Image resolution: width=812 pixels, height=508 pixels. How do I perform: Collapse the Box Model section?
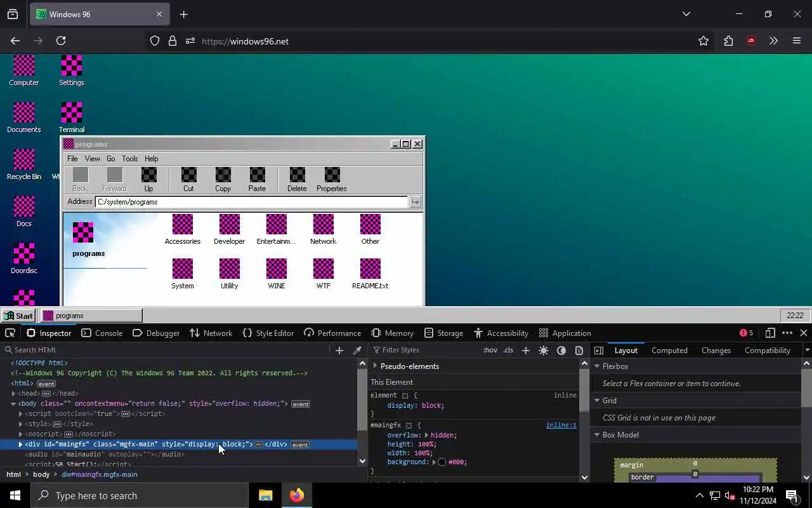[597, 435]
